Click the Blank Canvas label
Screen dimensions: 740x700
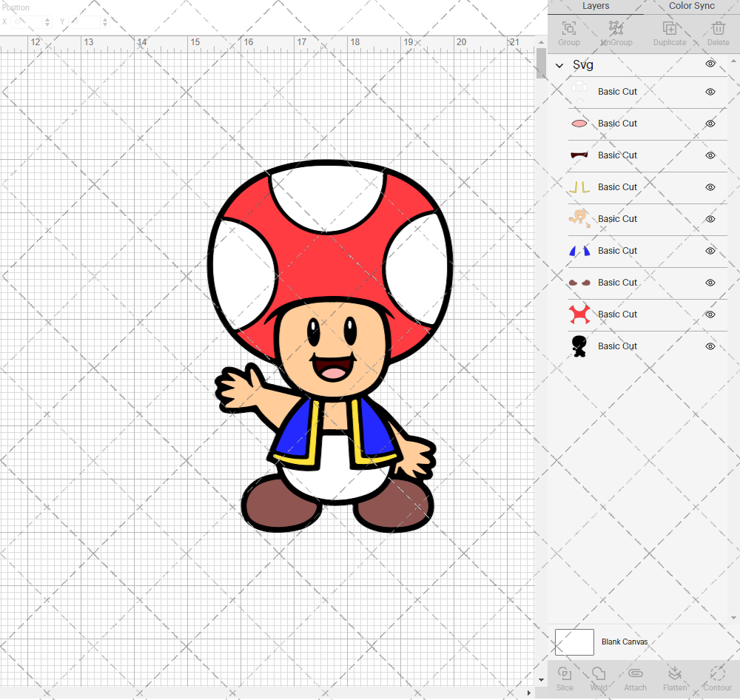pos(625,642)
